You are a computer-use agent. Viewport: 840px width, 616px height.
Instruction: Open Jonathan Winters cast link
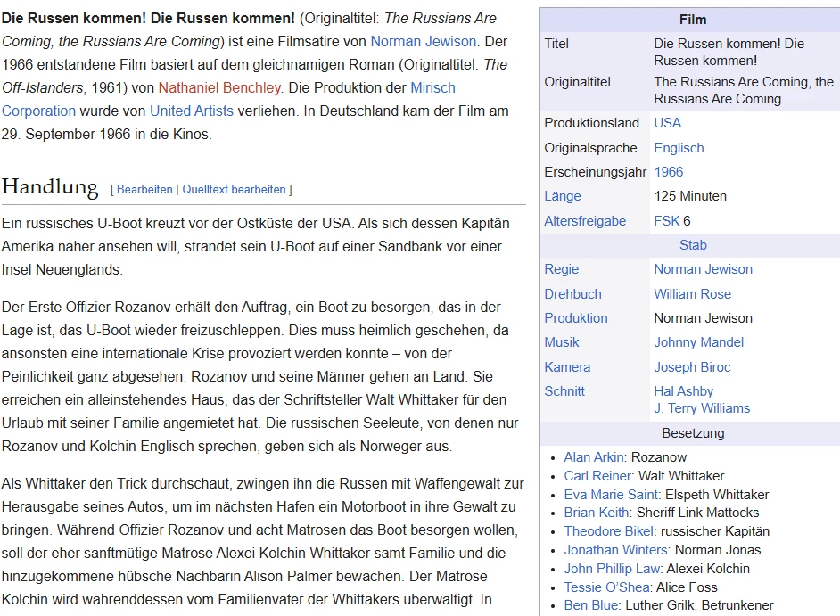click(x=616, y=551)
